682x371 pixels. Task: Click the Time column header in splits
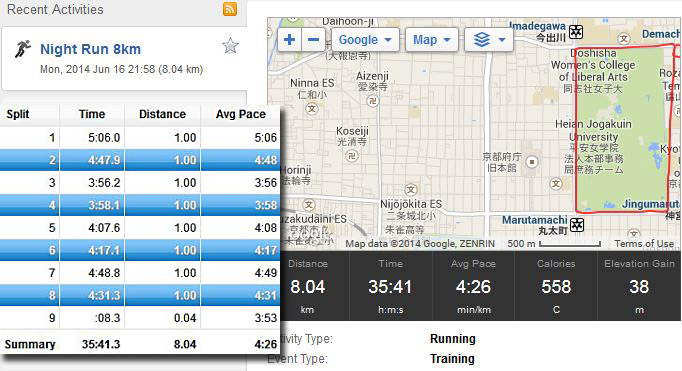pyautogui.click(x=92, y=114)
